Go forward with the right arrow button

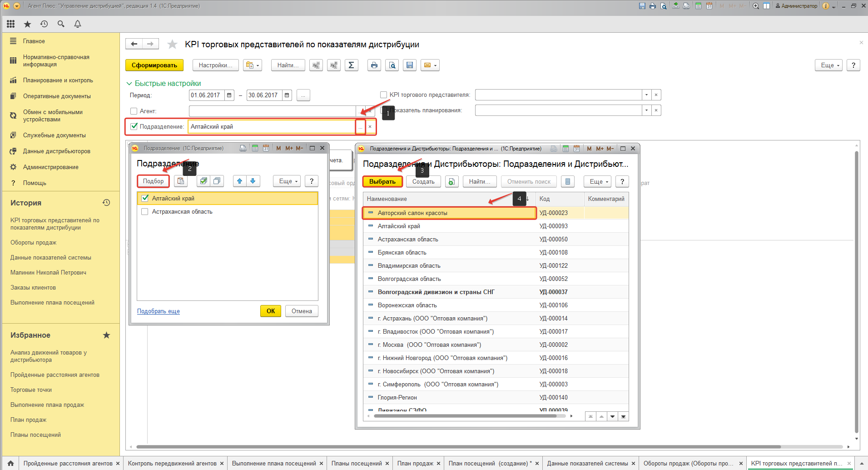(x=150, y=44)
